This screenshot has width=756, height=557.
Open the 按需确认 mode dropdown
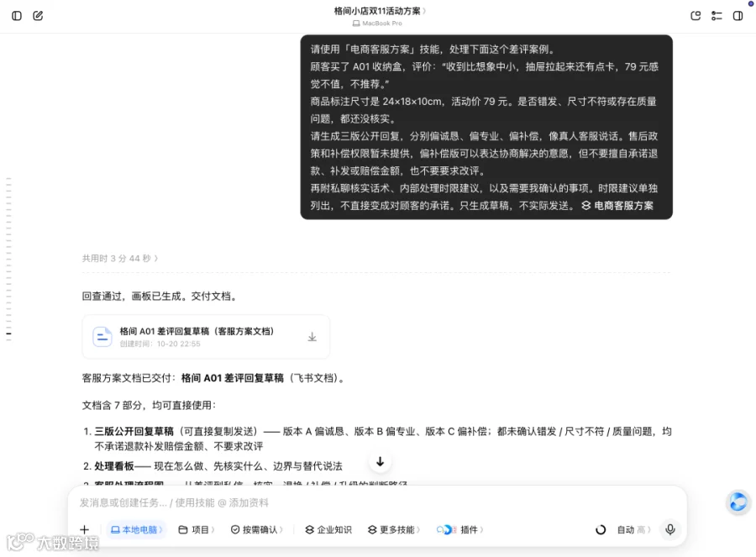tap(256, 529)
